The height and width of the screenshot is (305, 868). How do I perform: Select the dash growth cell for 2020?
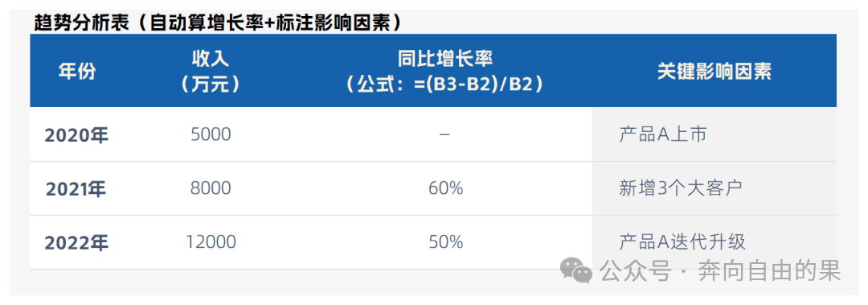click(444, 134)
